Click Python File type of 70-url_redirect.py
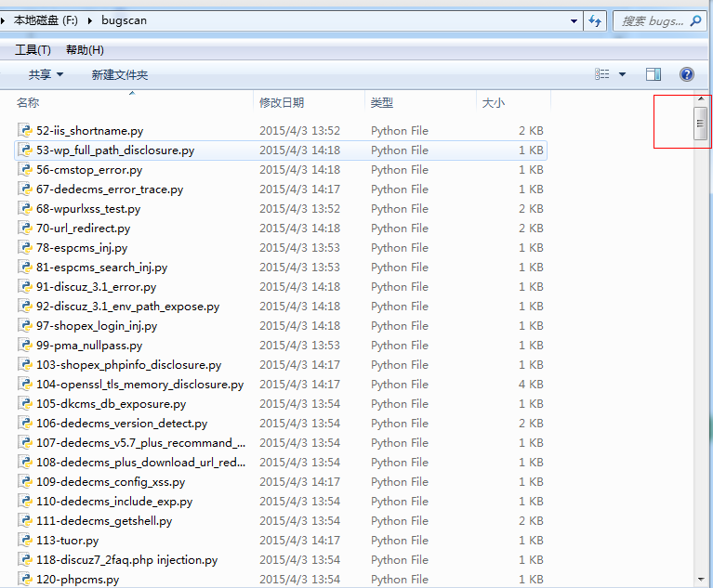Screen dimensions: 713x588 point(399,229)
